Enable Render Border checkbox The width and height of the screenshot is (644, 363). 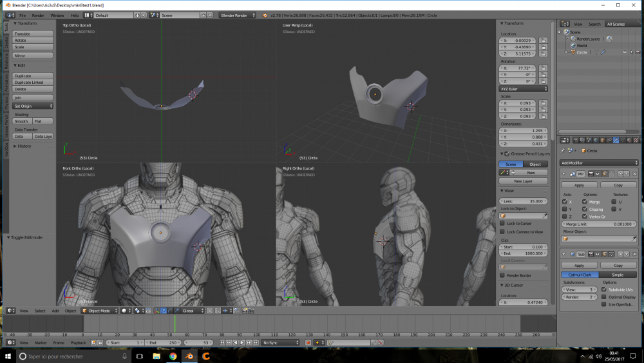502,275
